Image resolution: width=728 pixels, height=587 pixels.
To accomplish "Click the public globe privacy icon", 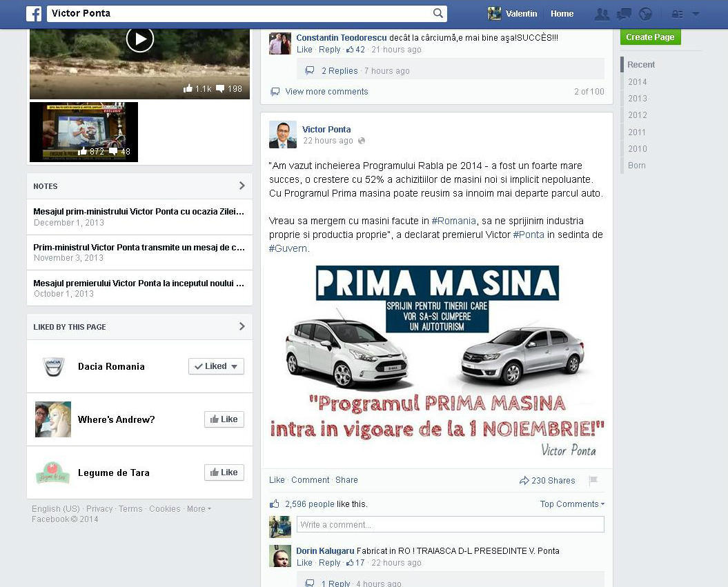I will pos(362,141).
